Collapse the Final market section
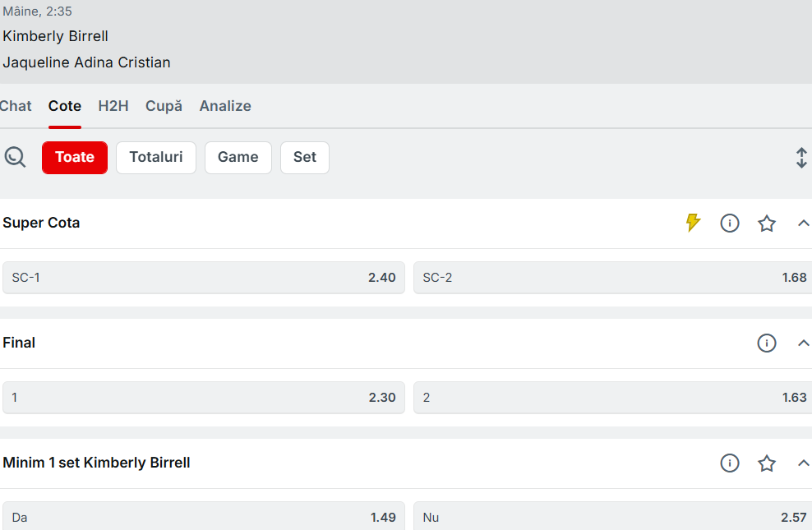812x530 pixels. pos(804,343)
